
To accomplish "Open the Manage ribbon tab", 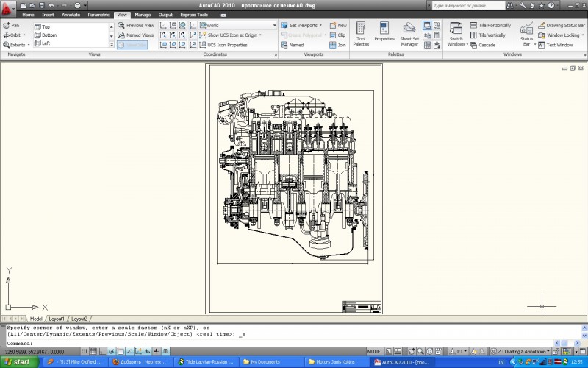I will (x=143, y=15).
